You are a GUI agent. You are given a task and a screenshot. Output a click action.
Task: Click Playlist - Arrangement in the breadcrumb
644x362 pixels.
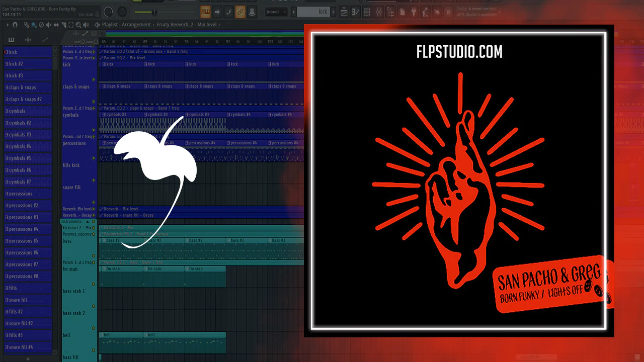pyautogui.click(x=126, y=25)
